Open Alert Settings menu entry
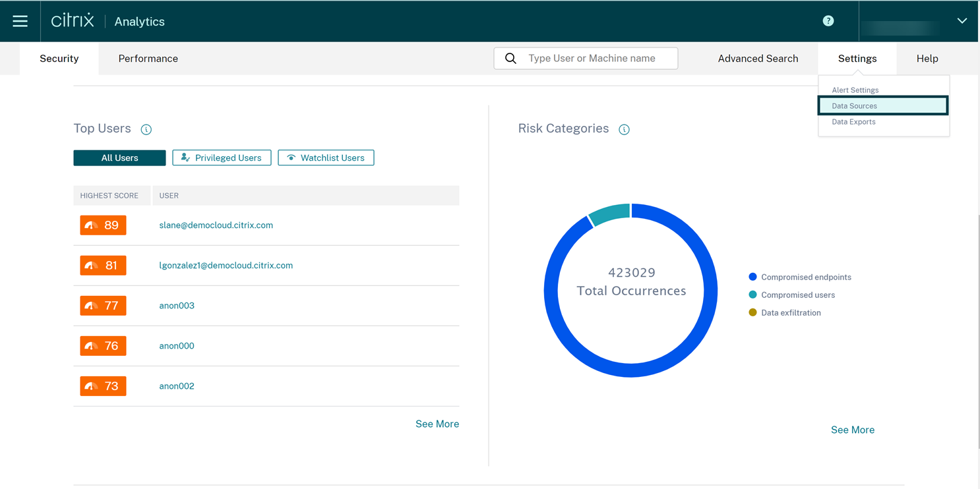Viewport: 980px width, 489px height. click(x=855, y=90)
